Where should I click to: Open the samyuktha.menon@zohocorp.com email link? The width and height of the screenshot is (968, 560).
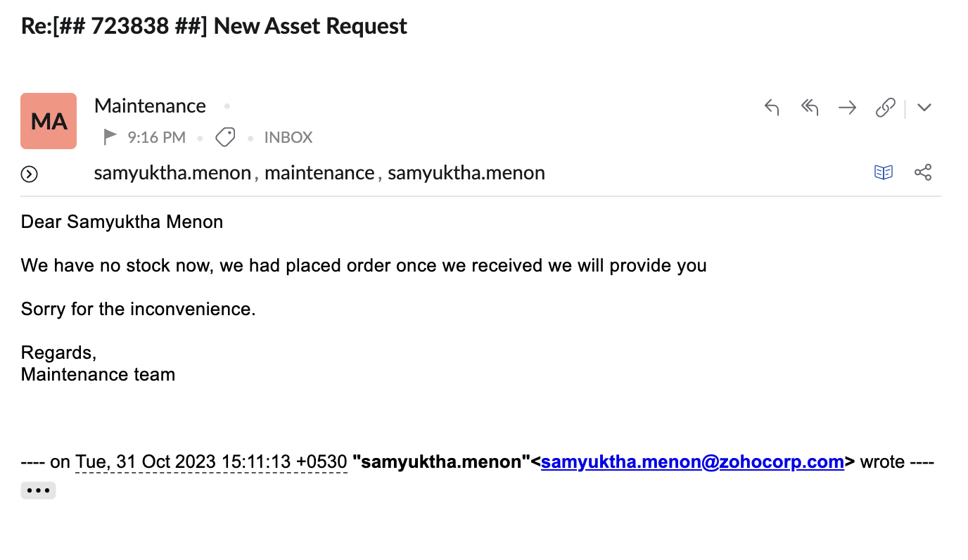tap(692, 462)
